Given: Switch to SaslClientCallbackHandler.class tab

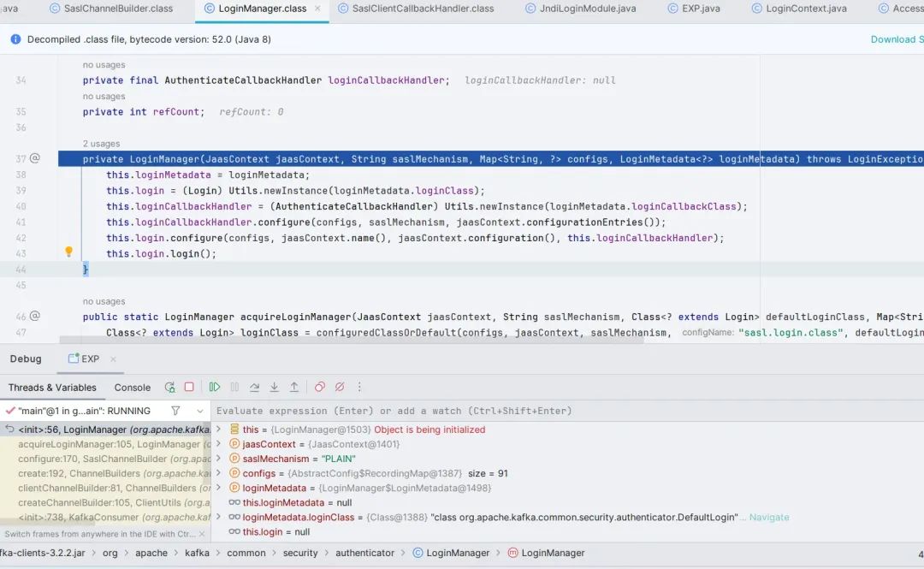Looking at the screenshot, I should pos(416,9).
